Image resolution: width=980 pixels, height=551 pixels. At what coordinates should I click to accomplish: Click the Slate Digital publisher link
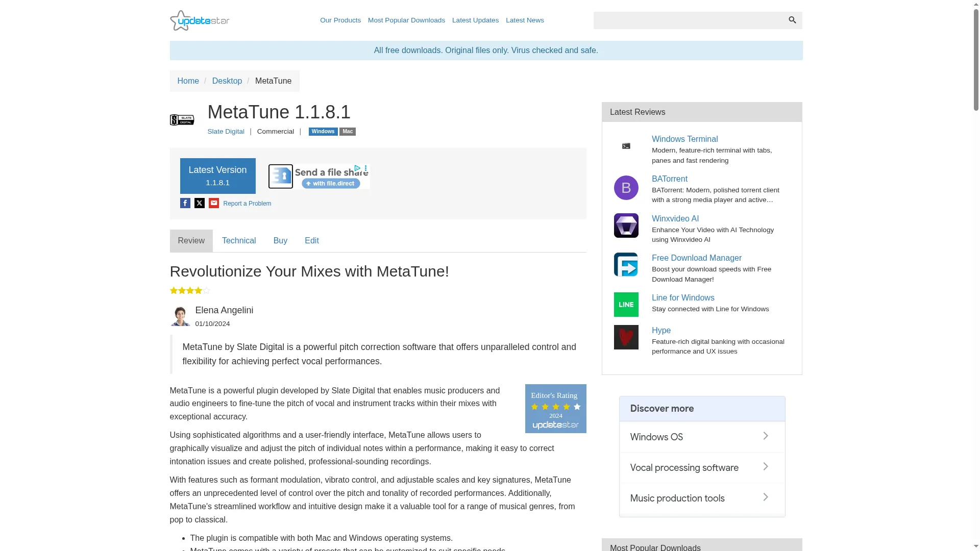point(226,132)
